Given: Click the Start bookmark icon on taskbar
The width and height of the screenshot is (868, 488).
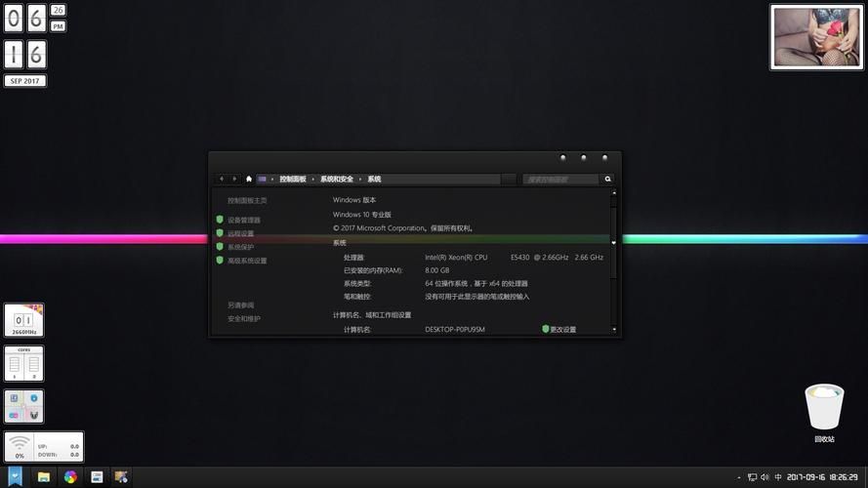Looking at the screenshot, I should point(15,477).
